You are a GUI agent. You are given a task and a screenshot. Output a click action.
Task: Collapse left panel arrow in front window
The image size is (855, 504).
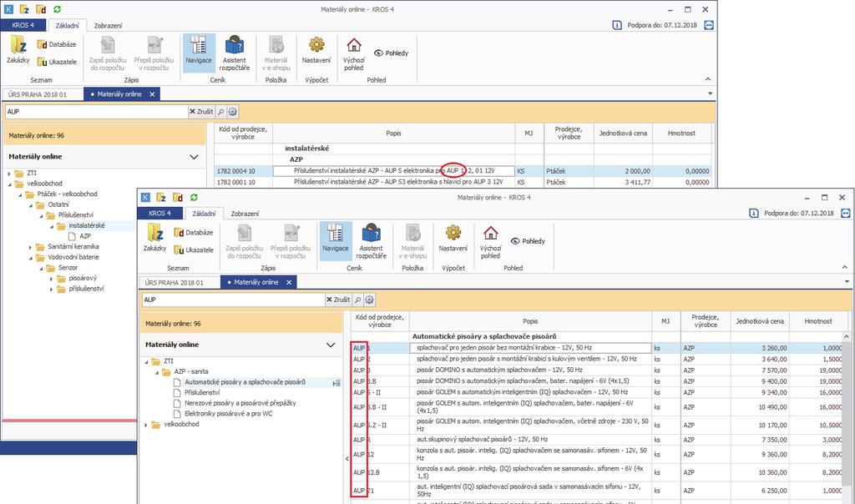[347, 459]
